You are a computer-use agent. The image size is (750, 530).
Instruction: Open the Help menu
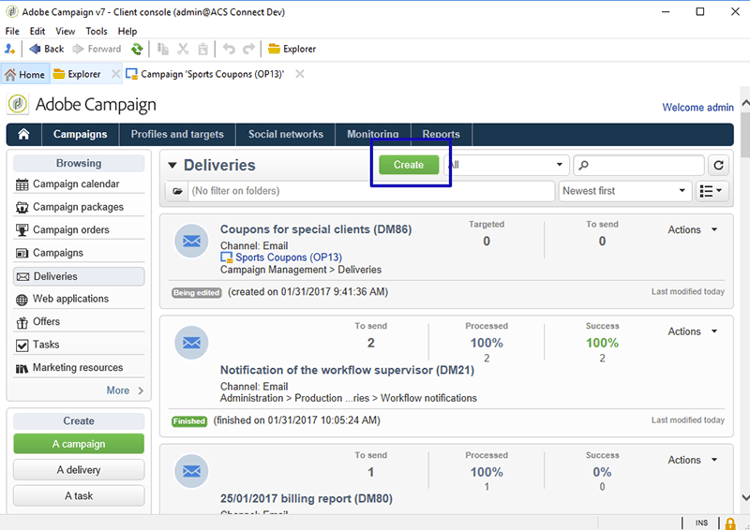(x=127, y=31)
